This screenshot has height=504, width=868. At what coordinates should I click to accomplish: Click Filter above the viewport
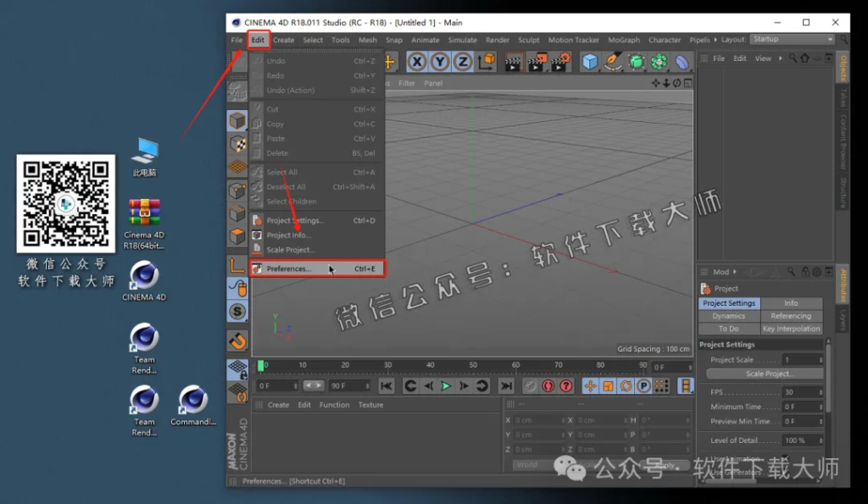tap(408, 83)
